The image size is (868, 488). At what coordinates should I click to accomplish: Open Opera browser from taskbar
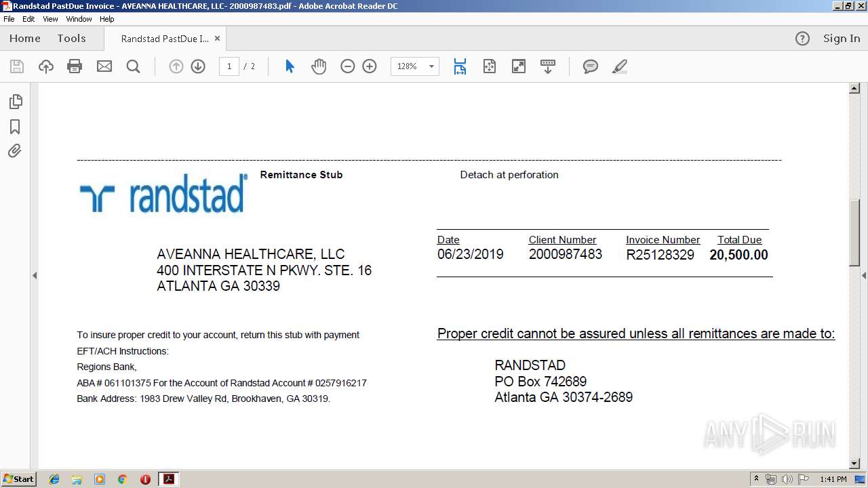[x=145, y=479]
